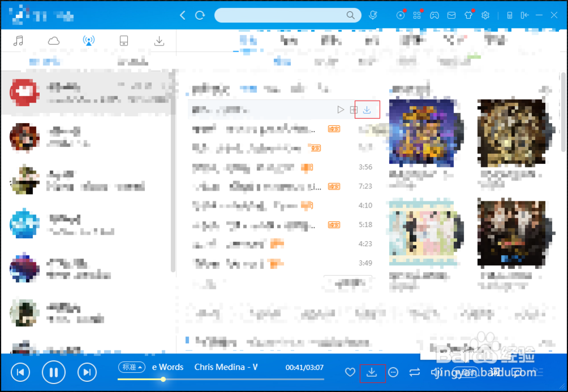Toggle the loop play mode icon
568x392 pixels.
pyautogui.click(x=415, y=372)
